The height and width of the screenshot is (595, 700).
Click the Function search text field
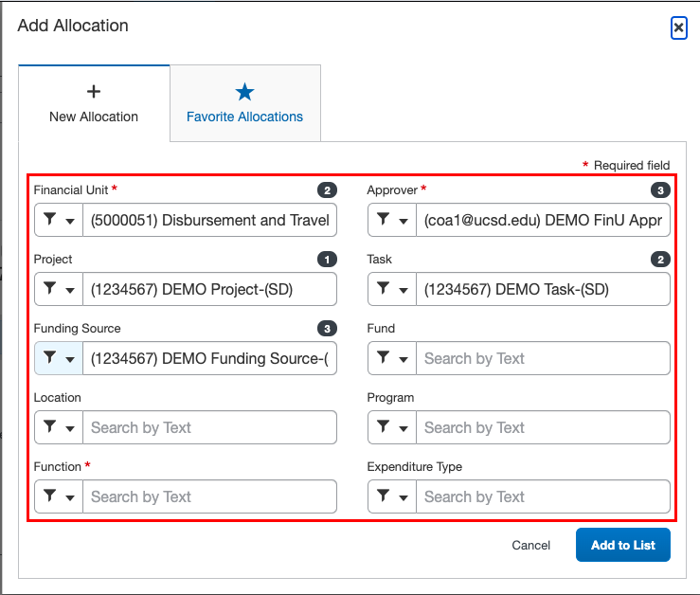click(x=209, y=496)
